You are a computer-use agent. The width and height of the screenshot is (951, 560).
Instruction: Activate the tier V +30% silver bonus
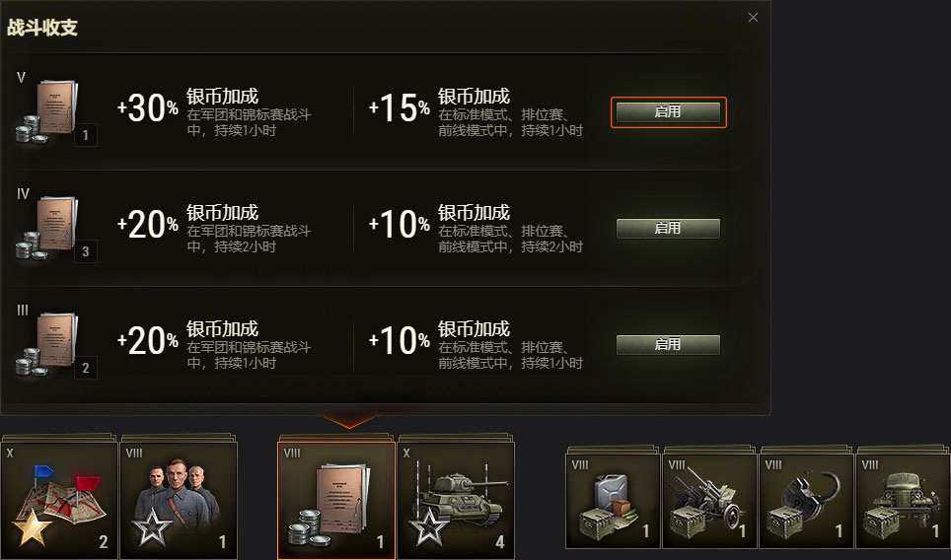click(x=668, y=112)
